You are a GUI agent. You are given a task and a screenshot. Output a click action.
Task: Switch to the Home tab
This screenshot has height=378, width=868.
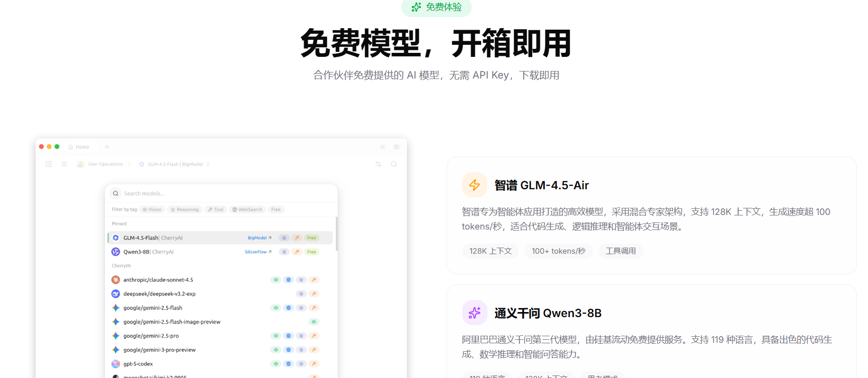pyautogui.click(x=79, y=147)
